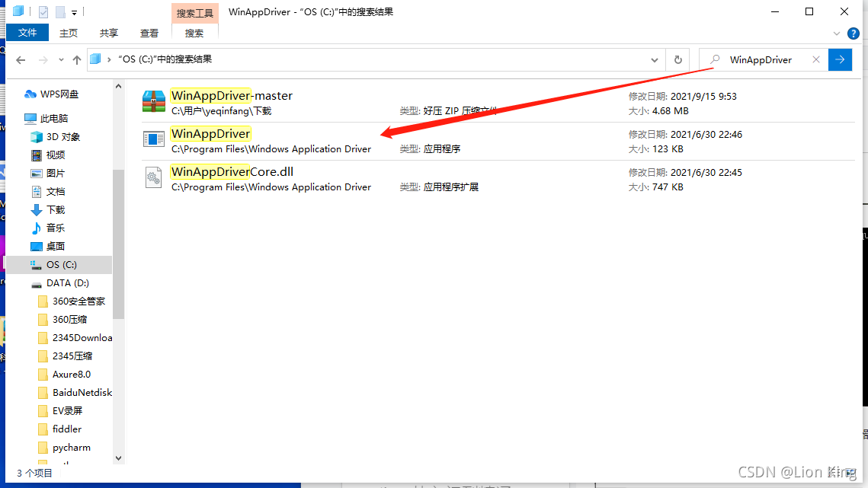Open the 视频 library
Image resolution: width=868 pixels, height=488 pixels.
point(56,155)
